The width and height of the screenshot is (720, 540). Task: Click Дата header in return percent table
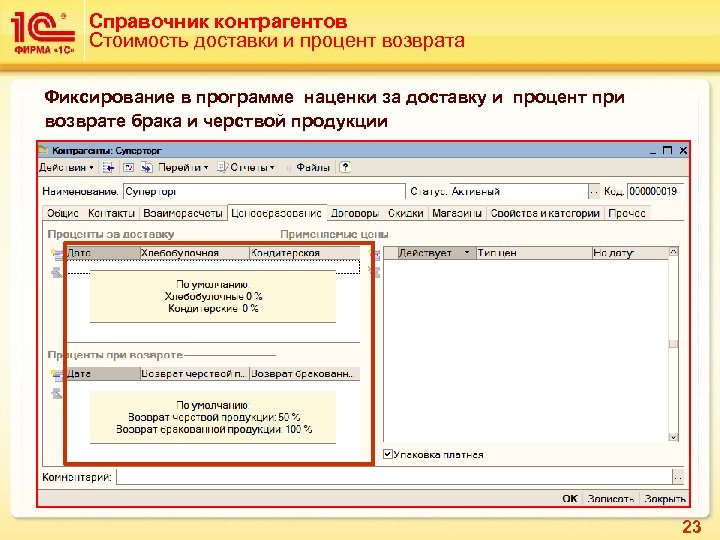pyautogui.click(x=103, y=374)
